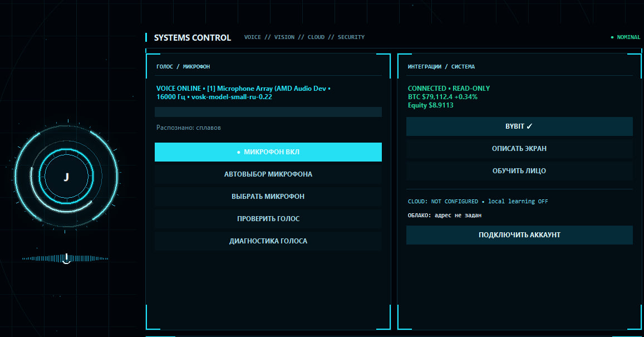Click the voice level meter bar
Viewport: 644px width, 337px height.
[x=268, y=112]
